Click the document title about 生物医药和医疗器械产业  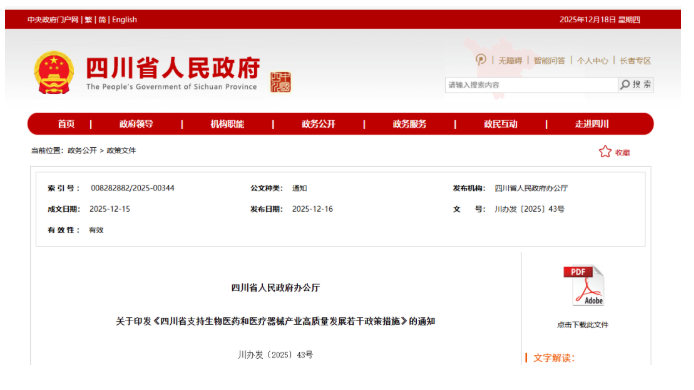(275, 321)
